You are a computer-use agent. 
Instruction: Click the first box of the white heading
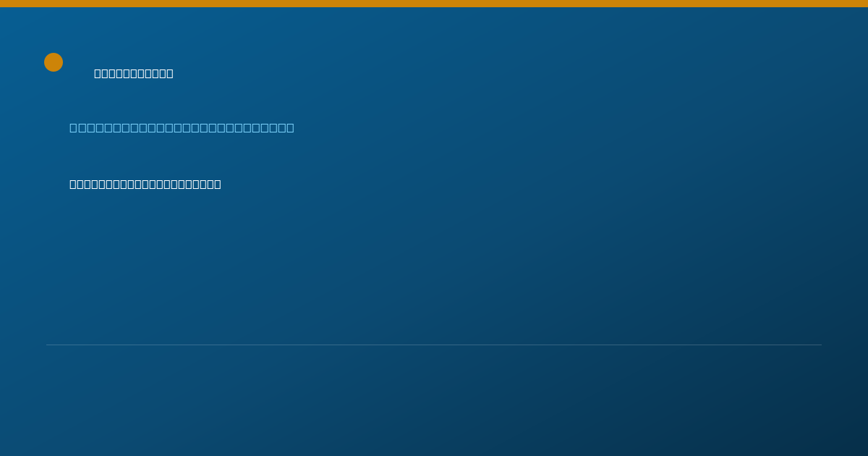[x=98, y=73]
